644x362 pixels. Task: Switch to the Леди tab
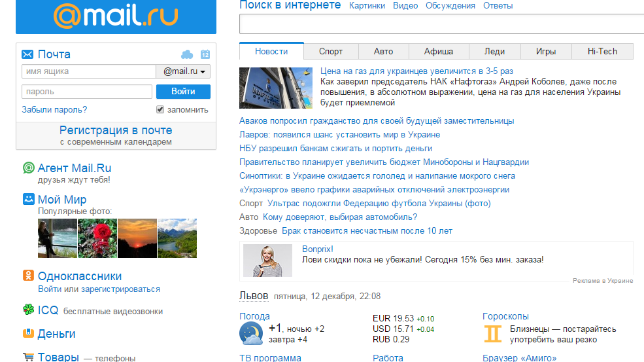[x=494, y=52]
